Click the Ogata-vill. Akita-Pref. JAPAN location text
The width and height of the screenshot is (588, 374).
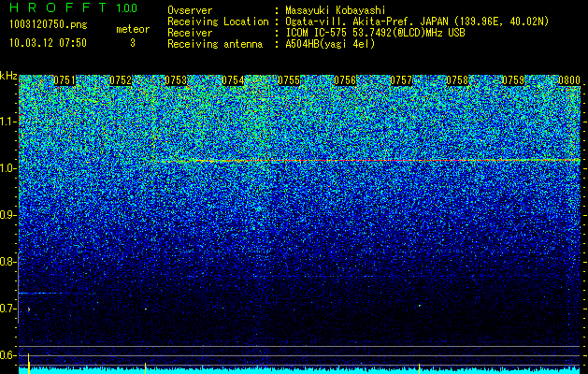[416, 22]
